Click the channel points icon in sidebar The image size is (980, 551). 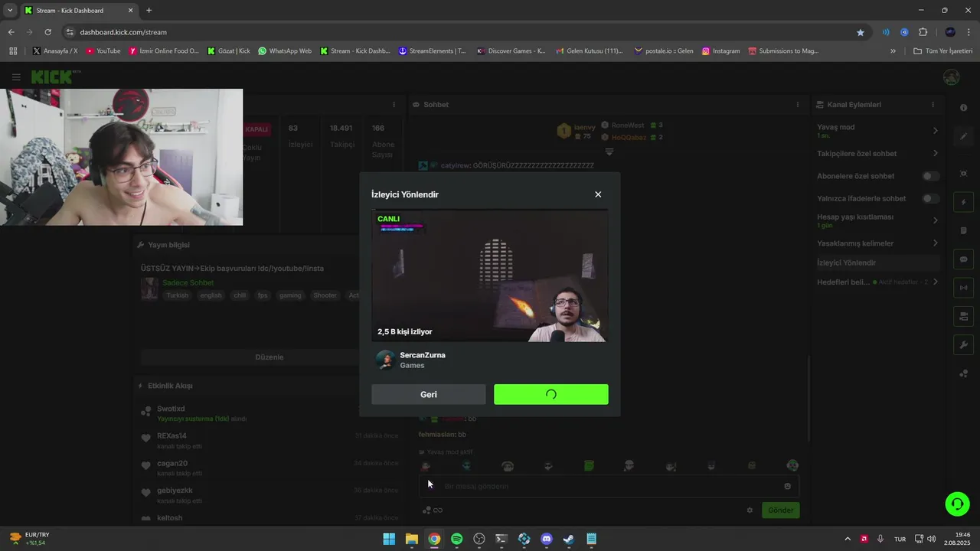pyautogui.click(x=964, y=373)
